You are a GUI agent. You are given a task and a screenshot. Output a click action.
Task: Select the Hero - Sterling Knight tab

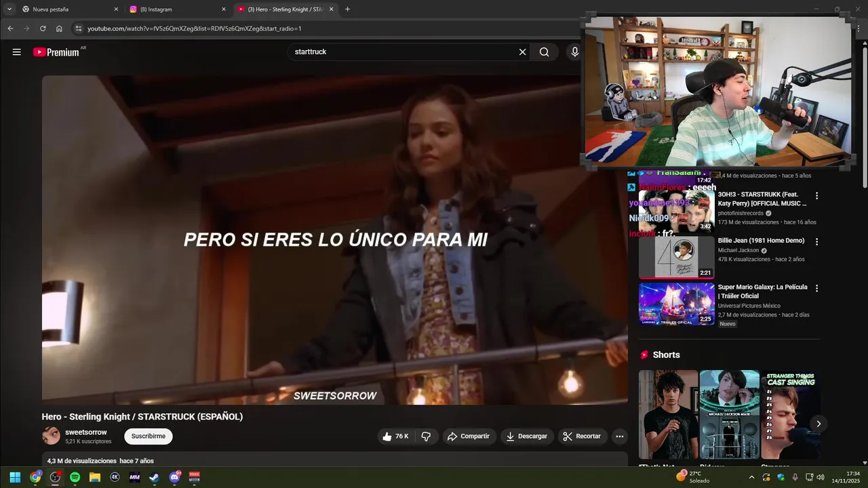[x=285, y=9]
